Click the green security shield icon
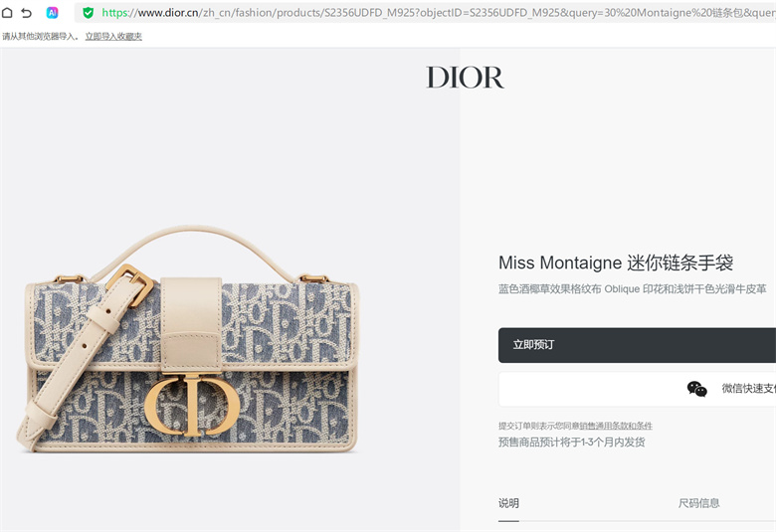 (x=89, y=13)
